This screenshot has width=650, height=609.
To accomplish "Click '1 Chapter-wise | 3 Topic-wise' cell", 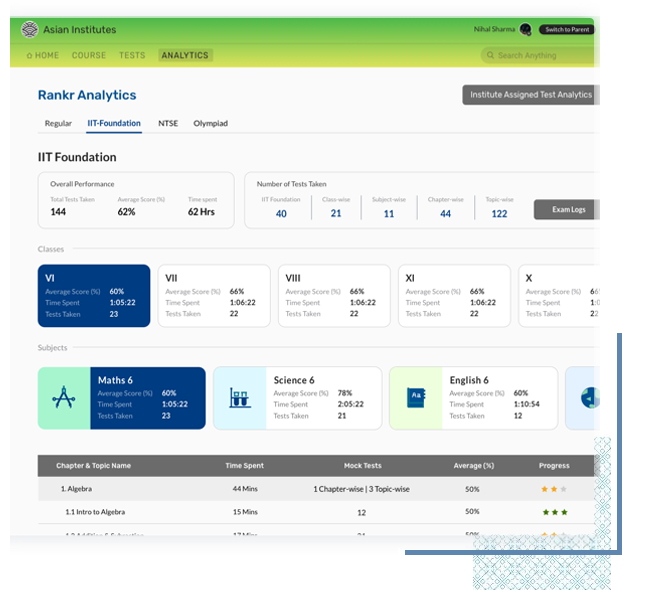I will click(x=361, y=489).
